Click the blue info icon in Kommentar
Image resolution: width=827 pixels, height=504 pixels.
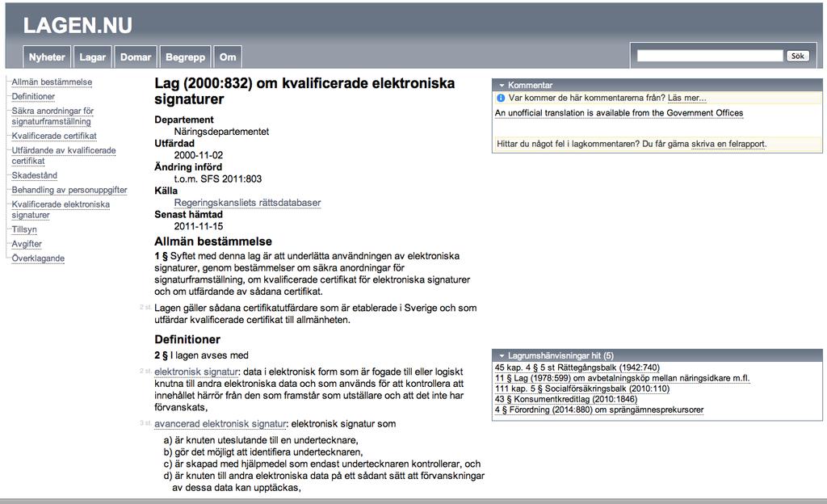[x=501, y=98]
